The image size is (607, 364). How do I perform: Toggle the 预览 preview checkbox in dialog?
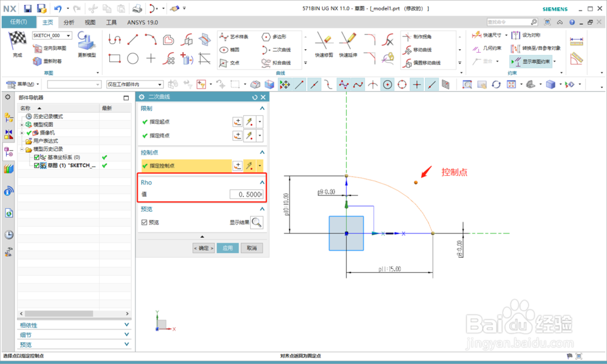(144, 223)
